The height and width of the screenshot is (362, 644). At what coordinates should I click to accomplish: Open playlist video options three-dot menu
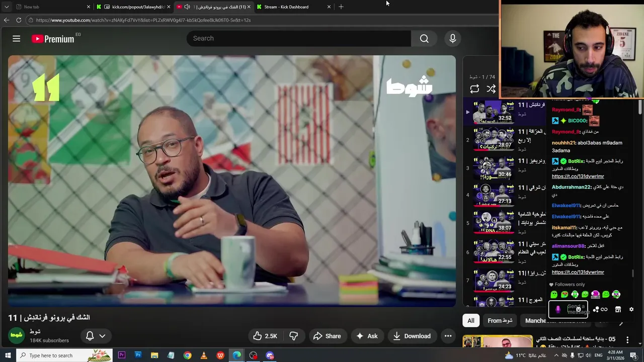click(x=627, y=340)
